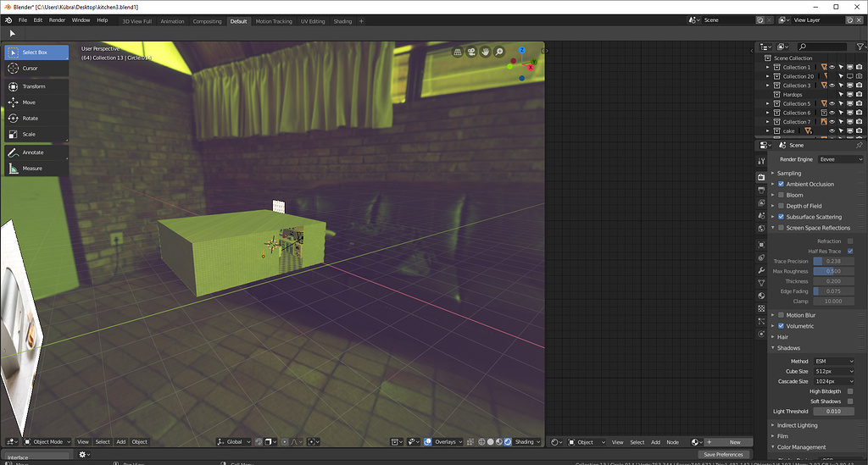Switch to the UV Editing workspace tab

point(313,21)
